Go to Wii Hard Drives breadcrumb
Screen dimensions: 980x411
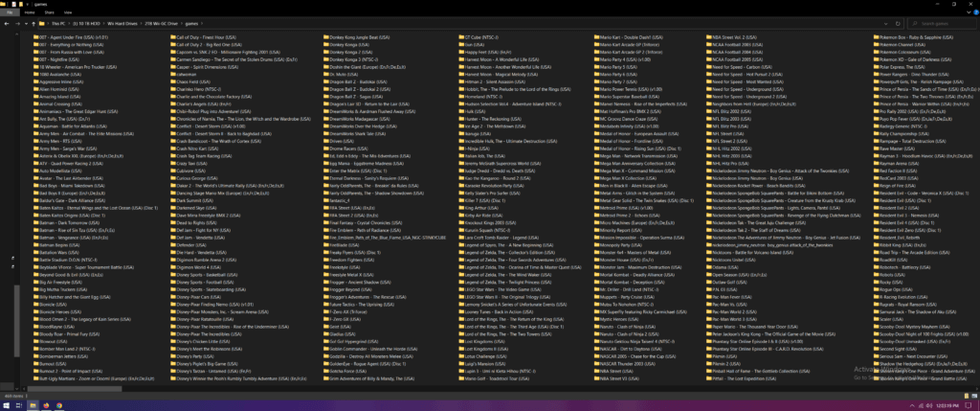[123, 22]
